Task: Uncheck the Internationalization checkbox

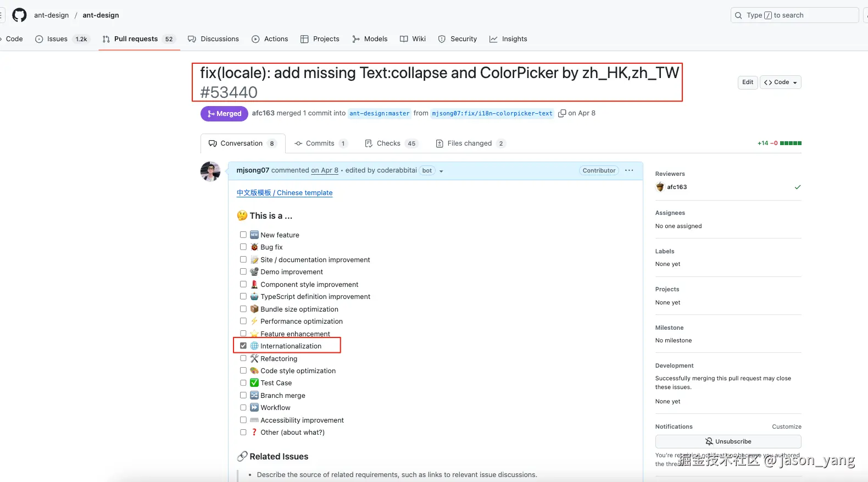Action: point(243,346)
